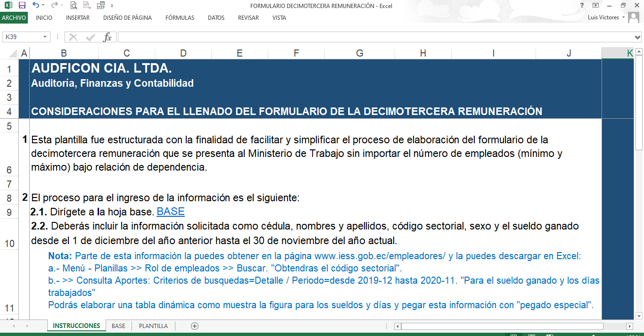Open the ARCHIVO menu tab
This screenshot has width=644, height=336.
click(14, 18)
